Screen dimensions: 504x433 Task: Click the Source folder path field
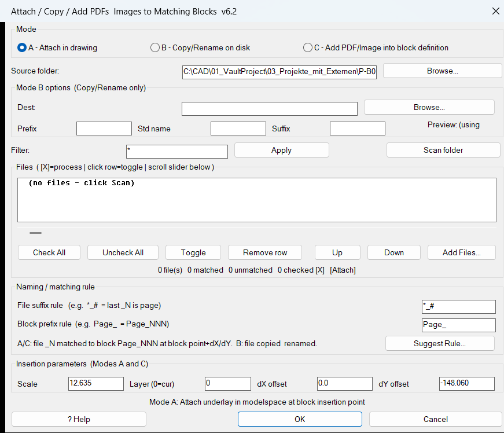(279, 71)
